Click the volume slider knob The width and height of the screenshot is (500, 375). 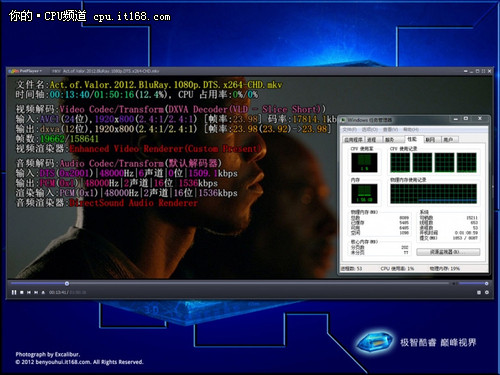point(486,283)
